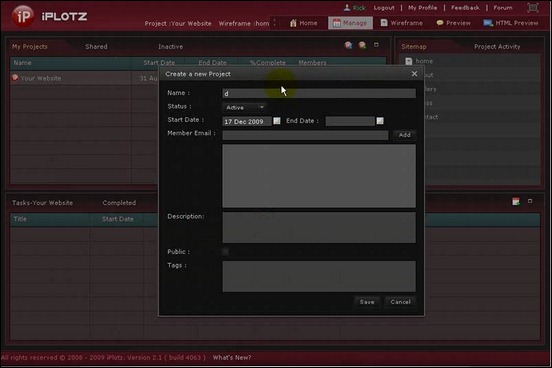This screenshot has height=368, width=552.
Task: Click the second project globe icon
Action: pyautogui.click(x=362, y=45)
